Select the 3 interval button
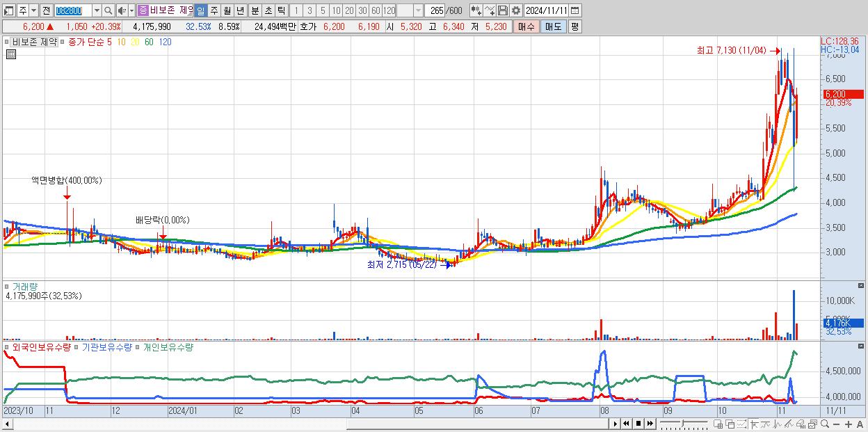The height and width of the screenshot is (432, 868). [x=309, y=11]
